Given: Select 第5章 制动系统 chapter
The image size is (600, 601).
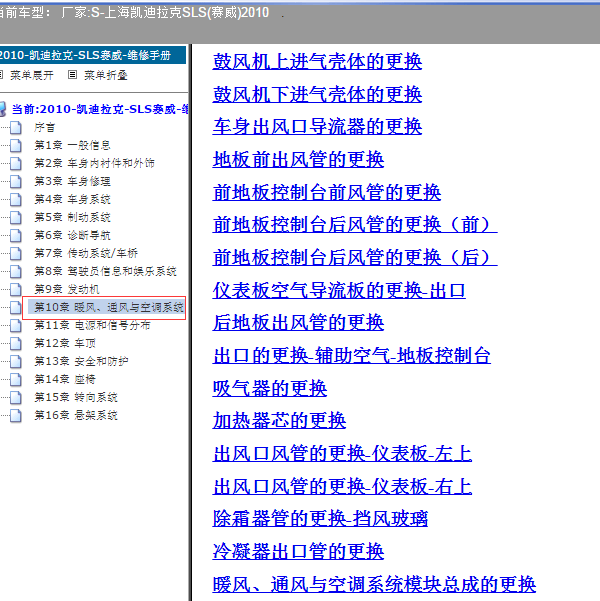Looking at the screenshot, I should [72, 217].
